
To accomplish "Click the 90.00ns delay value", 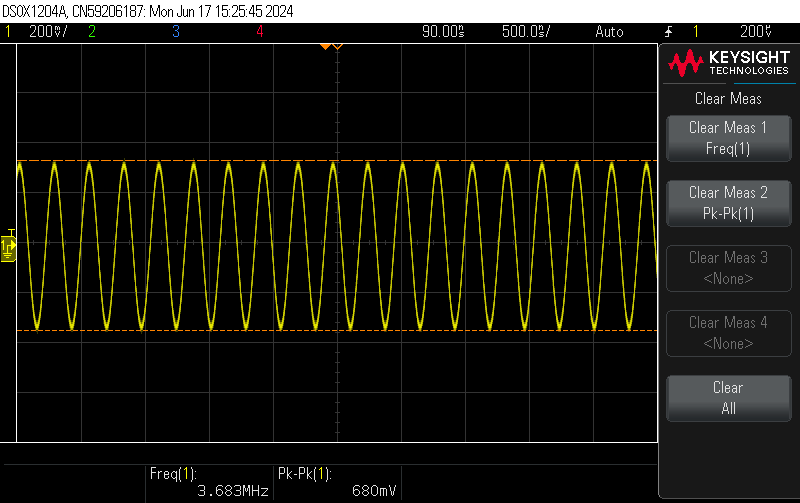I will click(x=443, y=32).
